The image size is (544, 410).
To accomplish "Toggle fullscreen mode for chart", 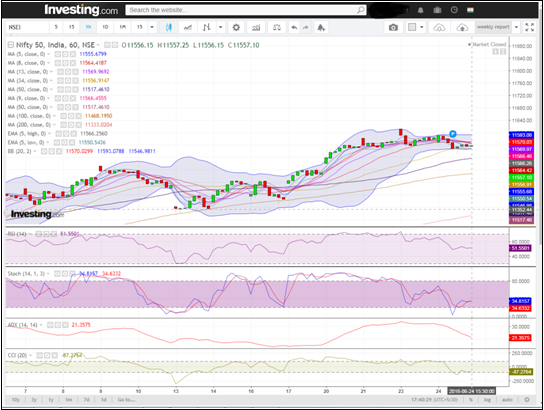I will tap(530, 27).
